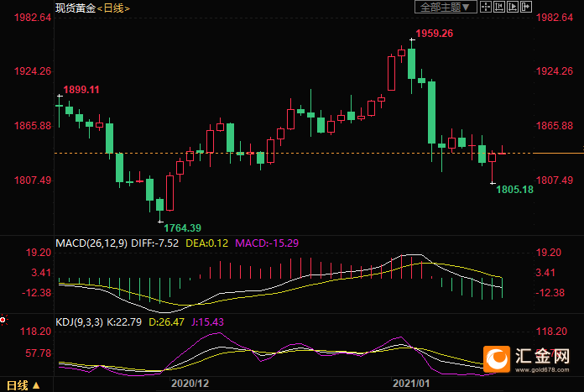Click the 118.20 KDJ left axis label
This screenshot has height=392, width=584.
click(36, 332)
